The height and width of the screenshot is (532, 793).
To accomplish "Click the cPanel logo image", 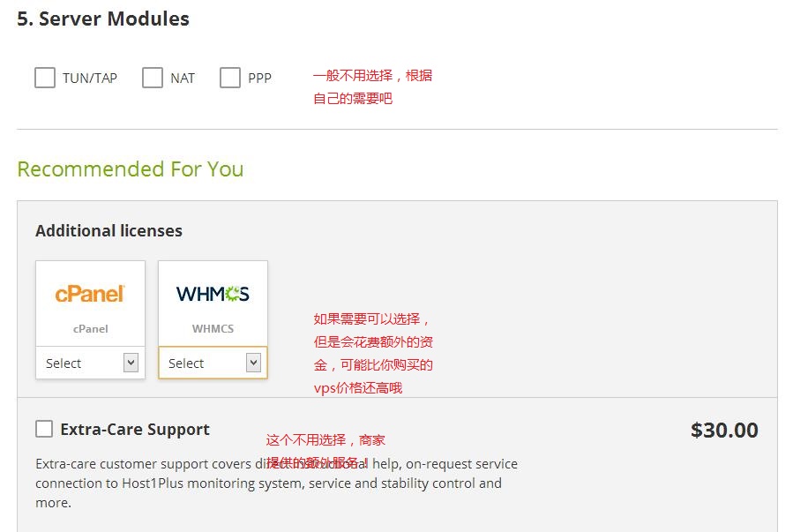I will 90,294.
